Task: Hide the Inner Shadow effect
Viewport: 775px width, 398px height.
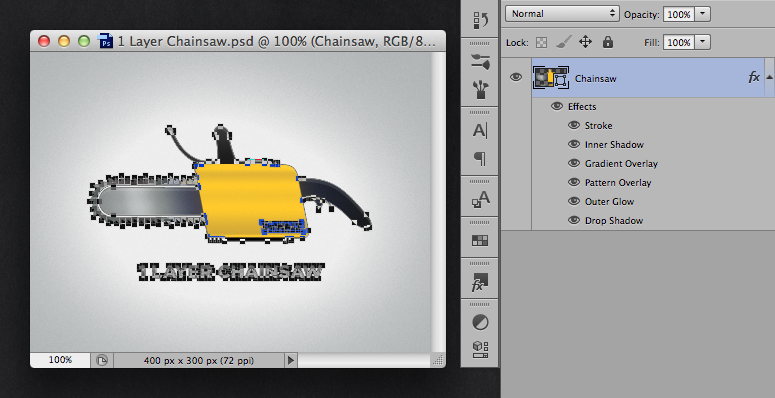Action: tap(573, 144)
